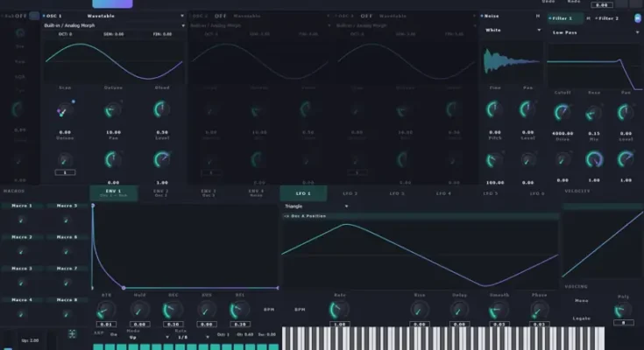
Task: Open the ARP Mode Up dropdown
Action: click(148, 337)
